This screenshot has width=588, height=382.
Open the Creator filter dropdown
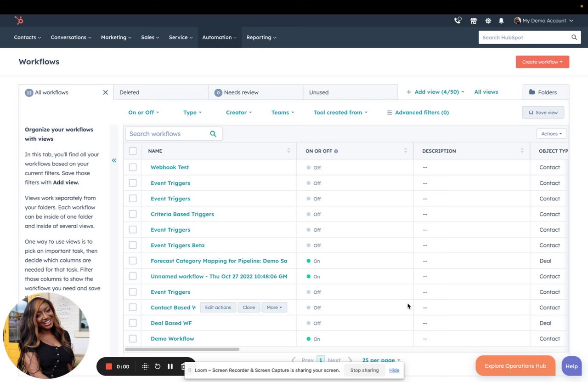tap(239, 113)
